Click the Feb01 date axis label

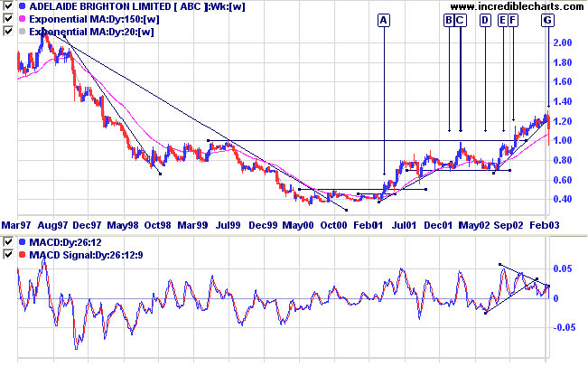tap(369, 225)
